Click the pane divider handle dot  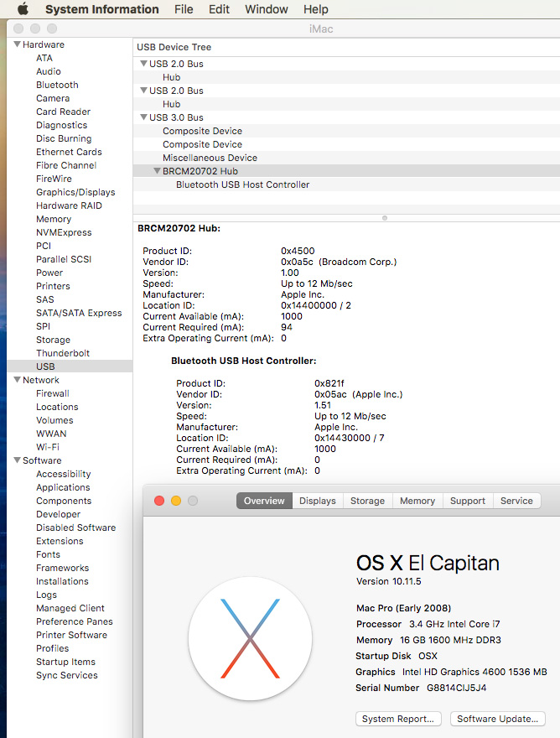click(385, 218)
